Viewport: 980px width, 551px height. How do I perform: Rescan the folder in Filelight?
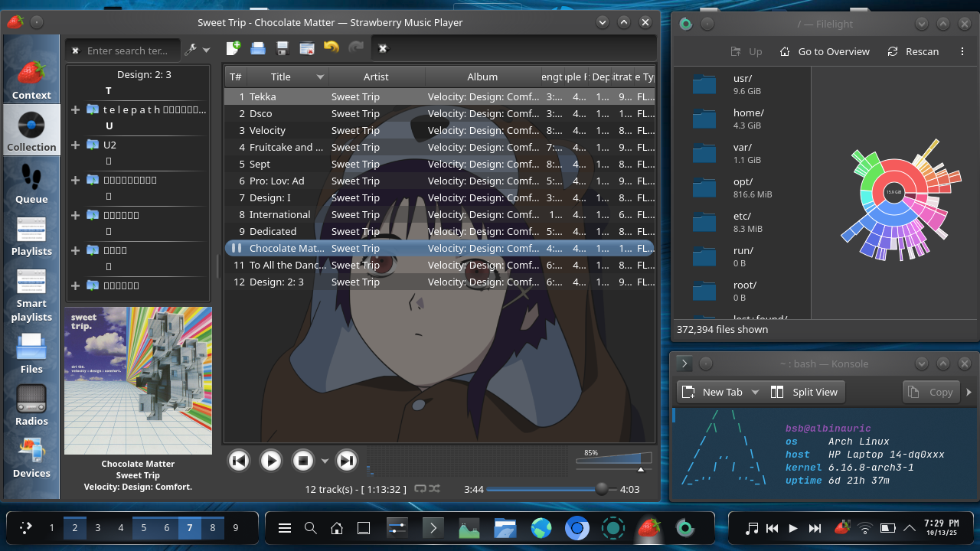pos(913,51)
